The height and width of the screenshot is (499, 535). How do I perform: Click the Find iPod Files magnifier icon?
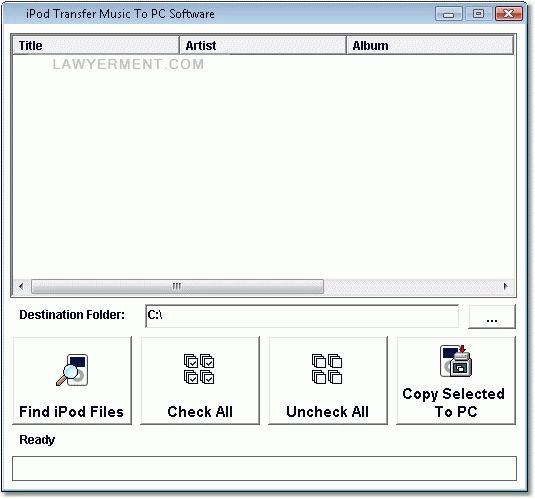point(72,370)
